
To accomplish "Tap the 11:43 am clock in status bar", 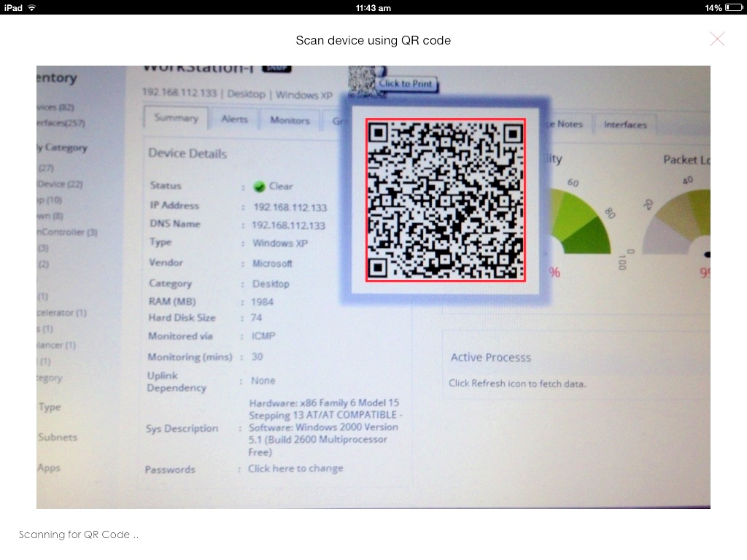I will pyautogui.click(x=373, y=7).
